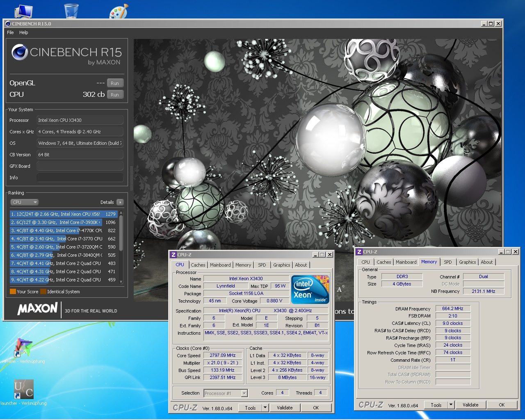The image size is (525, 420).
Task: Open the Computer desktop icon
Action: click(23, 11)
